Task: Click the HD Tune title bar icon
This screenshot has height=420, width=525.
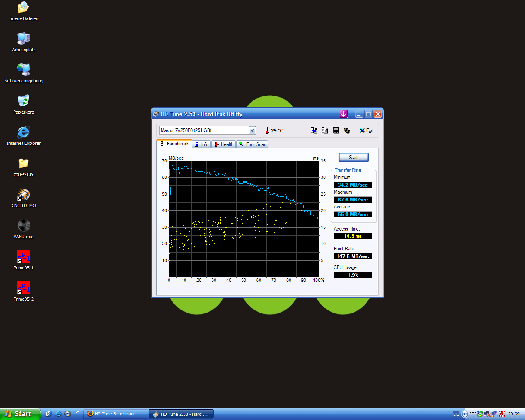Action: coord(156,114)
